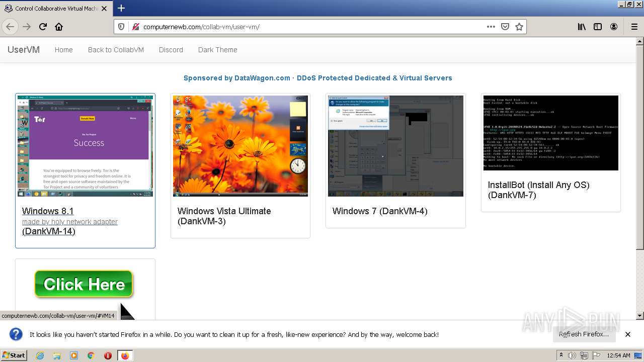Open the Firefox home page

pyautogui.click(x=59, y=27)
